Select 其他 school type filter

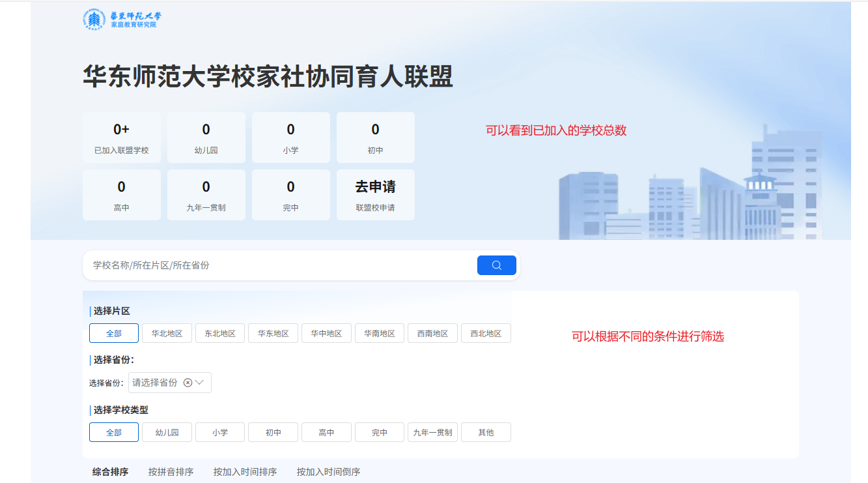(486, 432)
